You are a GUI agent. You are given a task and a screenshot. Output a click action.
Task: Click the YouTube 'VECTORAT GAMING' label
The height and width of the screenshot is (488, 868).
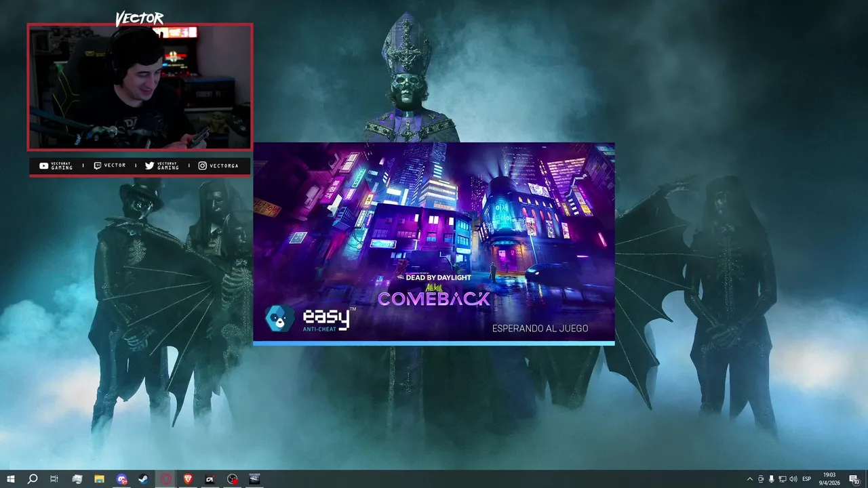tap(56, 165)
